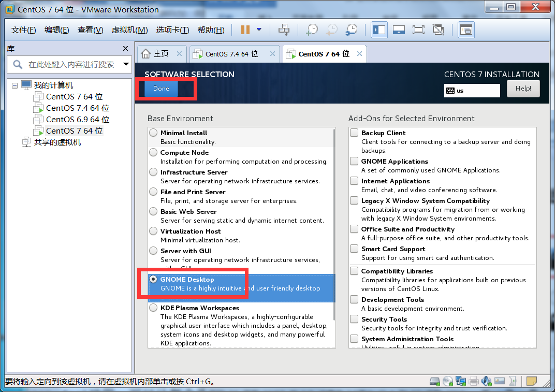
Task: Select Basic Web Server radio button
Action: [153, 211]
